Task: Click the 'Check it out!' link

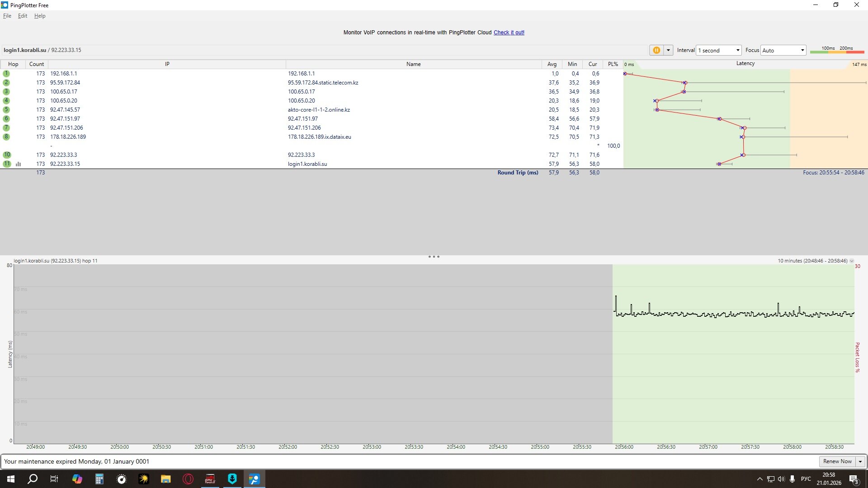Action: 509,33
